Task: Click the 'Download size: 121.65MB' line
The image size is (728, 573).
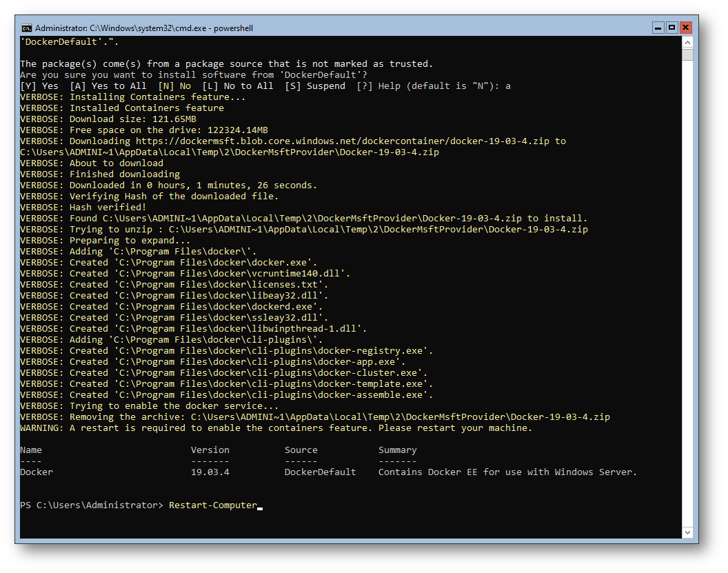Action: pyautogui.click(x=108, y=119)
